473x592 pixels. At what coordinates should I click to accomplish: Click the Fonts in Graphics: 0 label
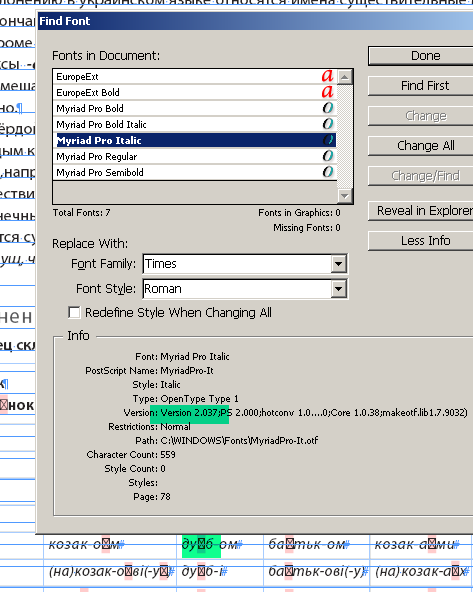coord(299,213)
